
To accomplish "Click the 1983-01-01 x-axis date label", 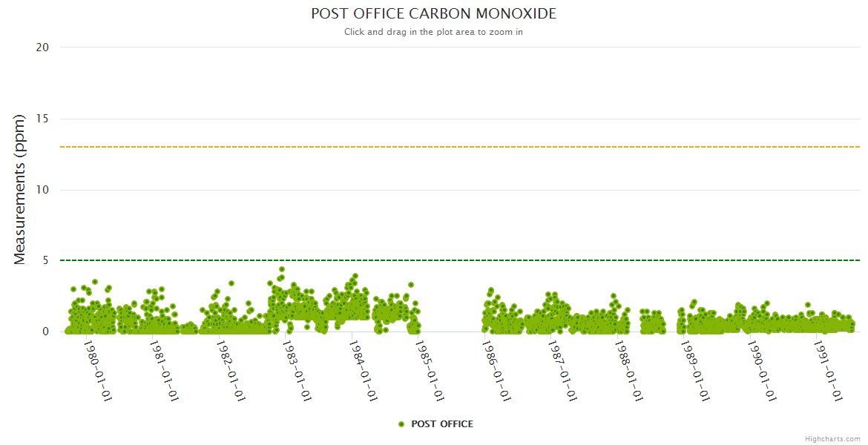I will (x=297, y=371).
